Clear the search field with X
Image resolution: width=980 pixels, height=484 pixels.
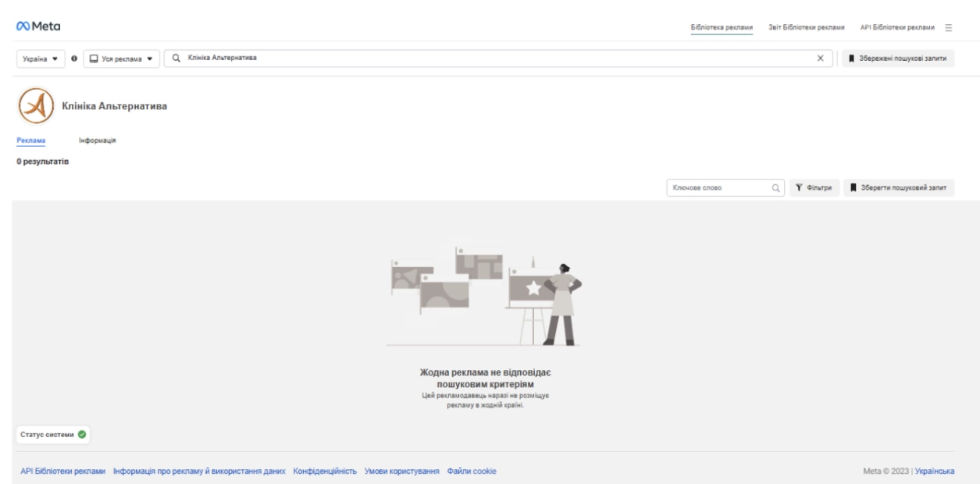821,59
